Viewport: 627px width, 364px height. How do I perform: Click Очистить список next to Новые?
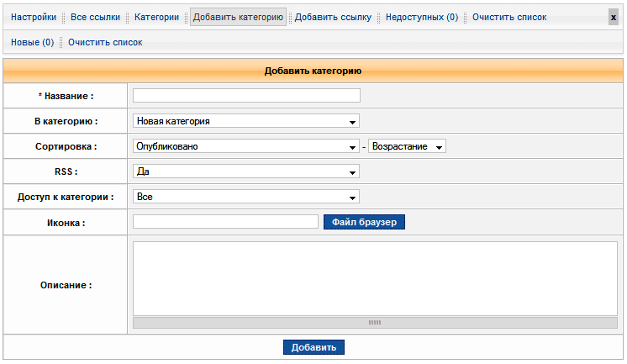pos(105,42)
